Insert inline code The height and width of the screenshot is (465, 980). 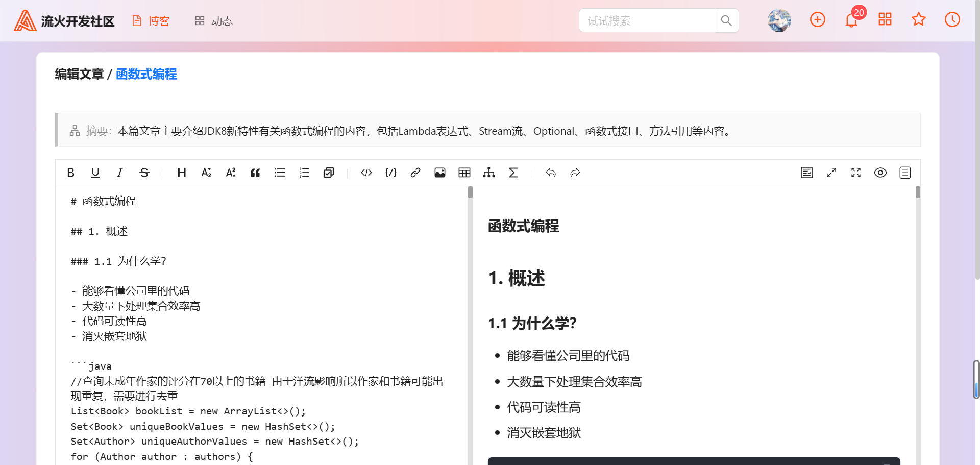(366, 173)
